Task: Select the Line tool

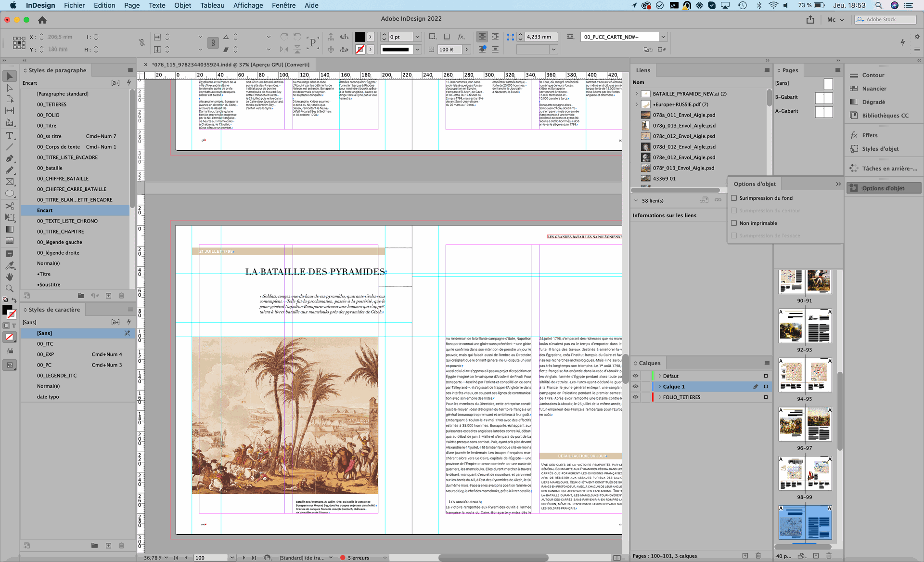Action: (x=10, y=147)
